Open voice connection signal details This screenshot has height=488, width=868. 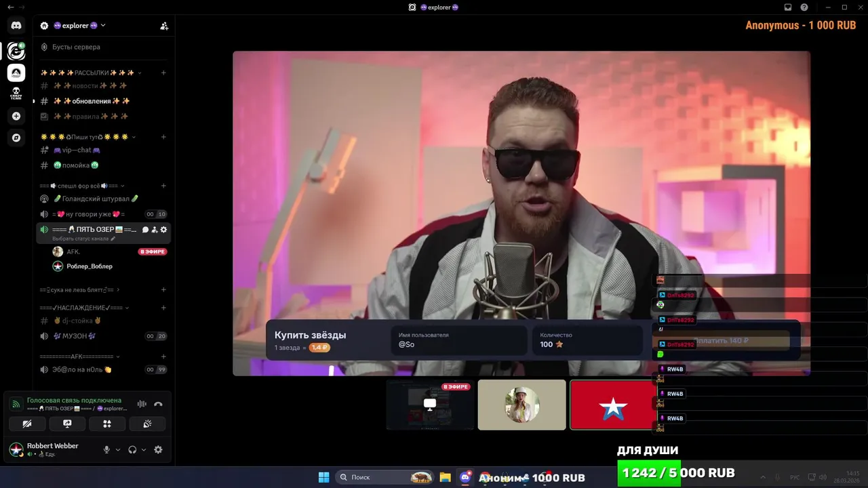coord(16,404)
